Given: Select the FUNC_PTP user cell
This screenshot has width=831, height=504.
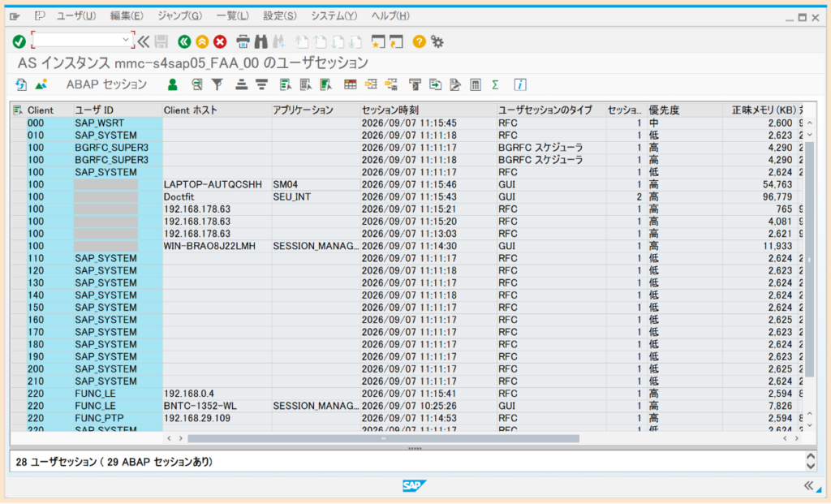Looking at the screenshot, I should 118,418.
